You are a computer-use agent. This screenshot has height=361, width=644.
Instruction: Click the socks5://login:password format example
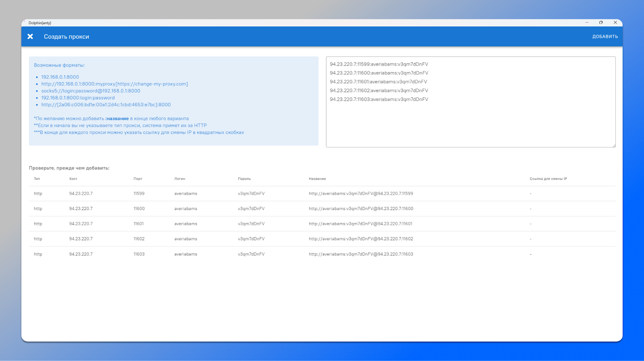coord(91,91)
